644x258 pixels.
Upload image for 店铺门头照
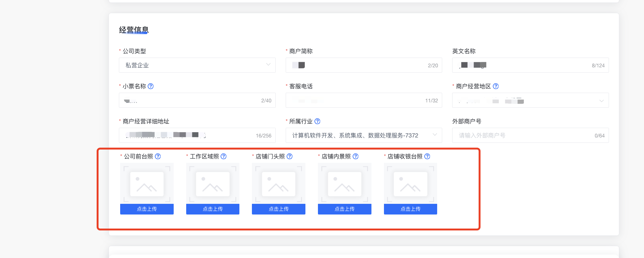[279, 209]
